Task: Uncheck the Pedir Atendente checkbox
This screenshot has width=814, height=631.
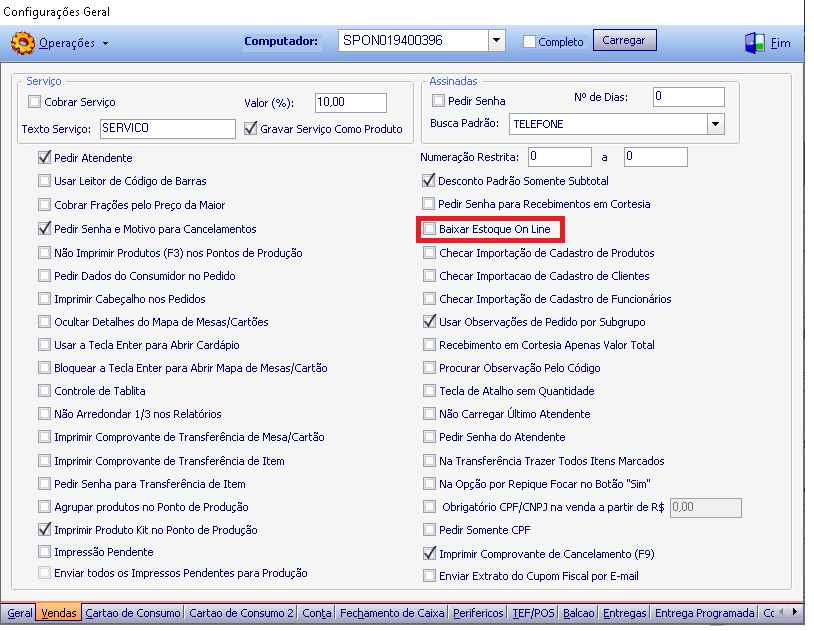Action: [45, 157]
